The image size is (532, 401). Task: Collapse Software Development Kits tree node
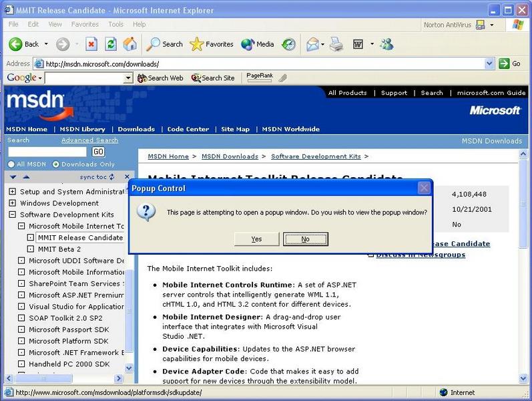click(12, 215)
